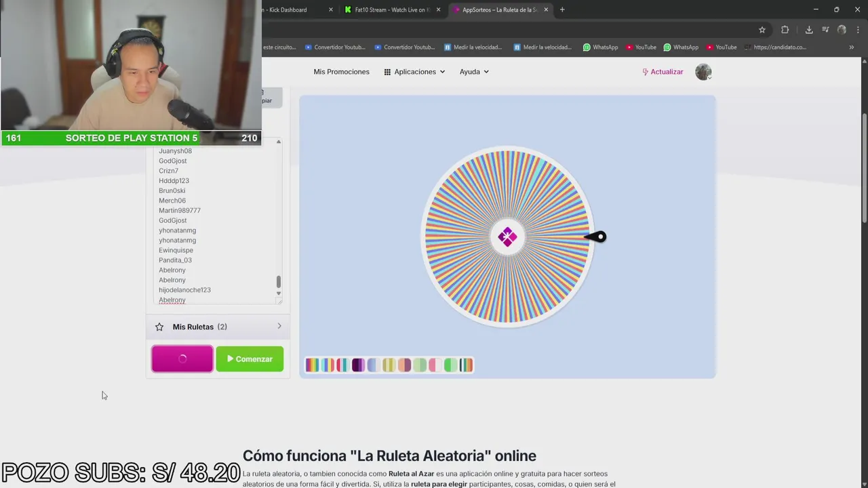Click the resize handle of the participants box
Screen dimensions: 868x488
point(279,300)
